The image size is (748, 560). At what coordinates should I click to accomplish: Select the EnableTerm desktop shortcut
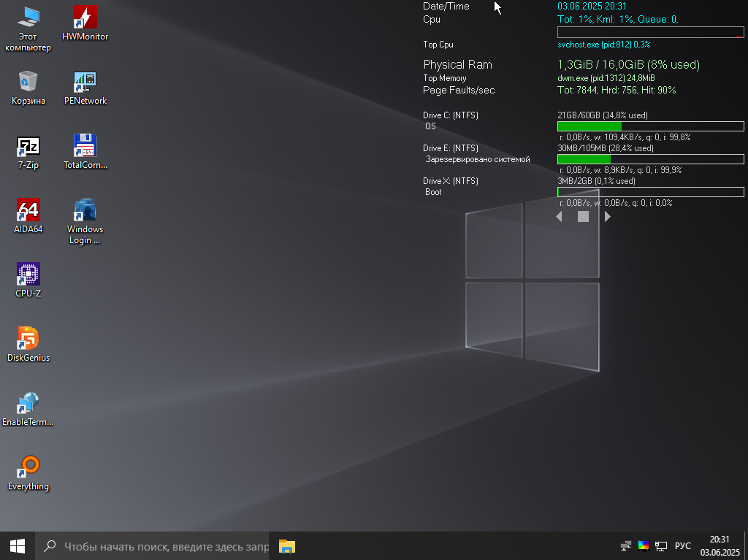coord(28,403)
